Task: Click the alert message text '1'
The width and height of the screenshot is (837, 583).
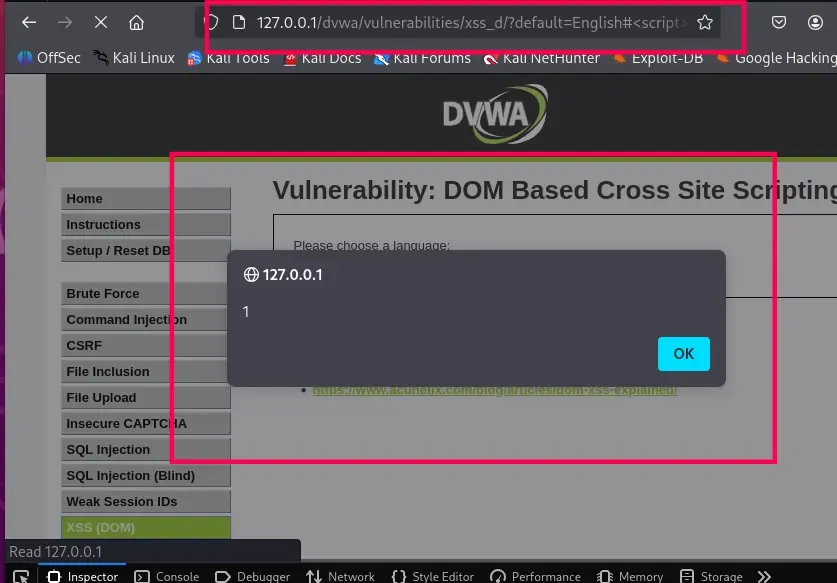Action: click(x=246, y=312)
